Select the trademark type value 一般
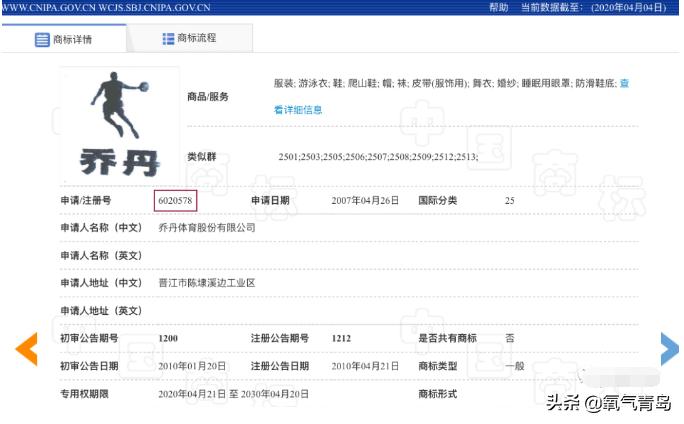The width and height of the screenshot is (684, 424). tap(515, 366)
